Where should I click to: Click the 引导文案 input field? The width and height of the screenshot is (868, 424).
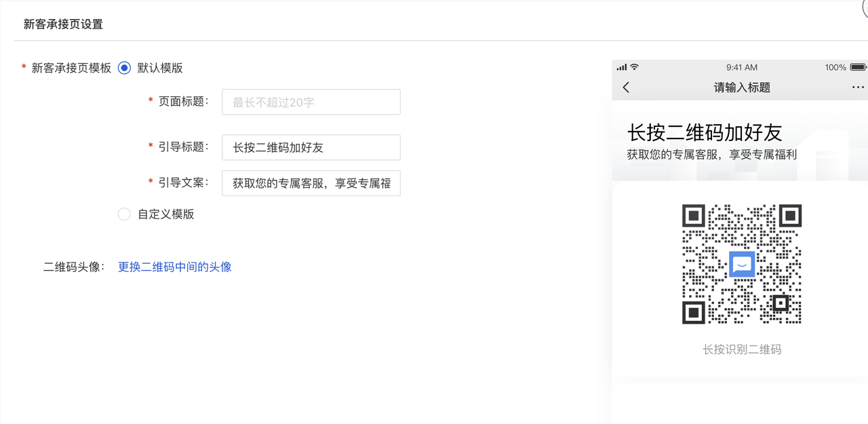pos(311,183)
